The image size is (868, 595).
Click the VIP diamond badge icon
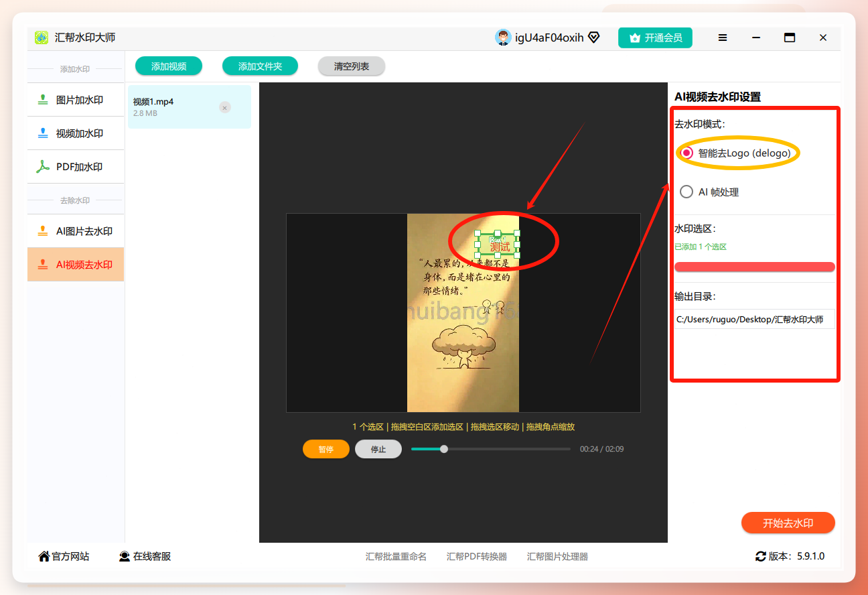tap(594, 38)
